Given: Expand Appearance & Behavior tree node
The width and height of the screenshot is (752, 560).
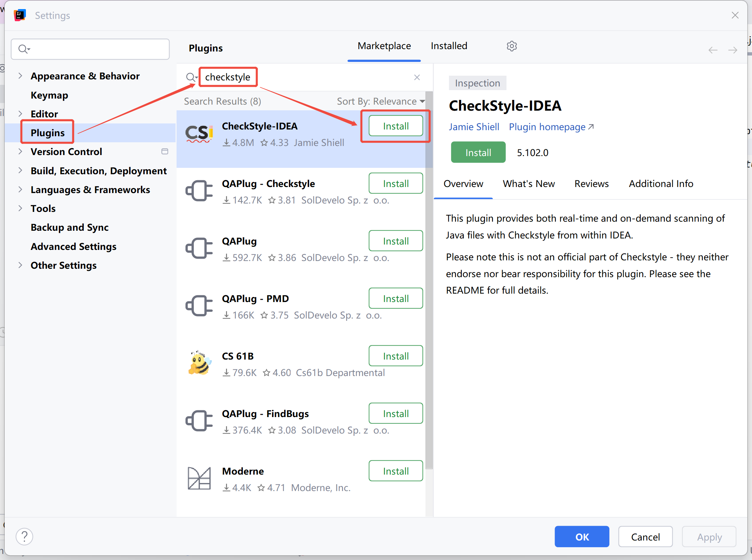Looking at the screenshot, I should point(20,76).
